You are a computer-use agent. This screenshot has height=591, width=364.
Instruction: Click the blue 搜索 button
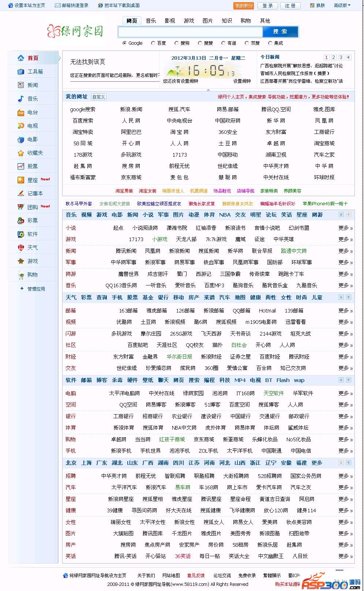pyautogui.click(x=280, y=32)
